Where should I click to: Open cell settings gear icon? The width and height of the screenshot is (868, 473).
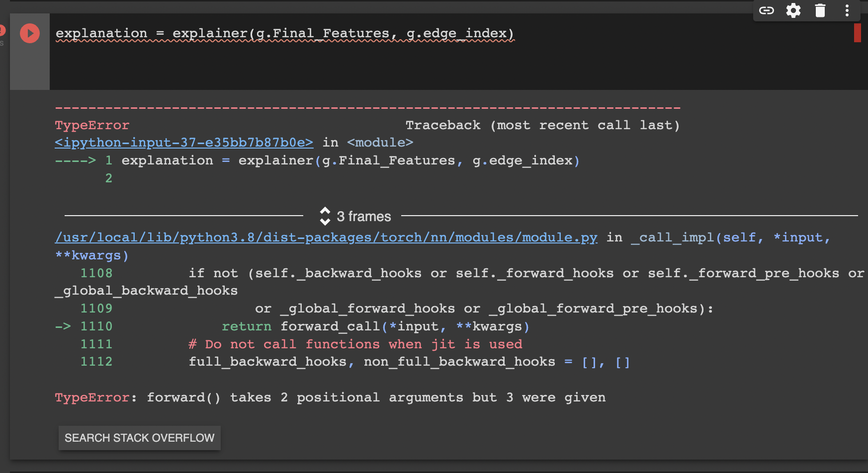(x=793, y=10)
